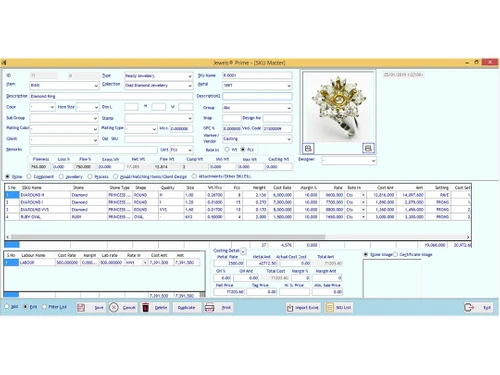
Task: Click the Duplicate button
Action: tap(186, 307)
